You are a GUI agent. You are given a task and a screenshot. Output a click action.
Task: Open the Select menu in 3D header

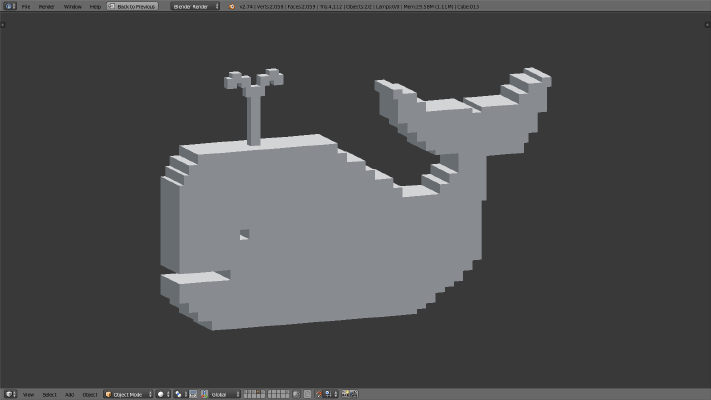click(49, 395)
